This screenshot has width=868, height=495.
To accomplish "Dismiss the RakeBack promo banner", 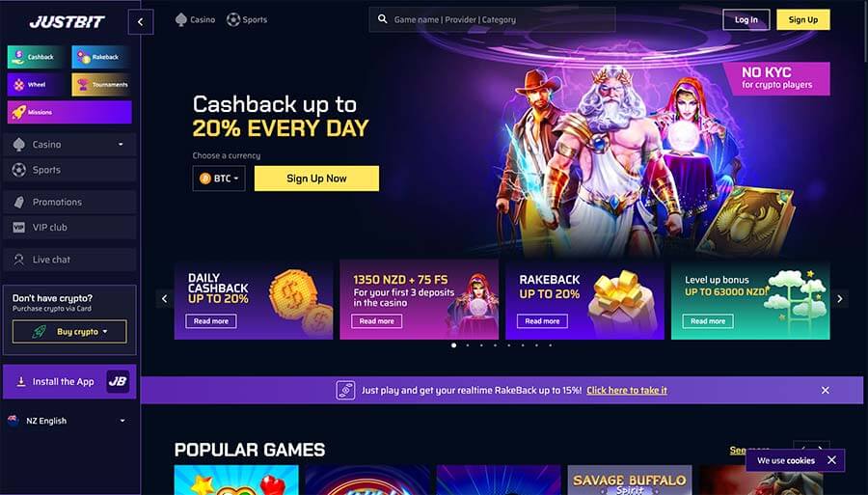I will (825, 391).
